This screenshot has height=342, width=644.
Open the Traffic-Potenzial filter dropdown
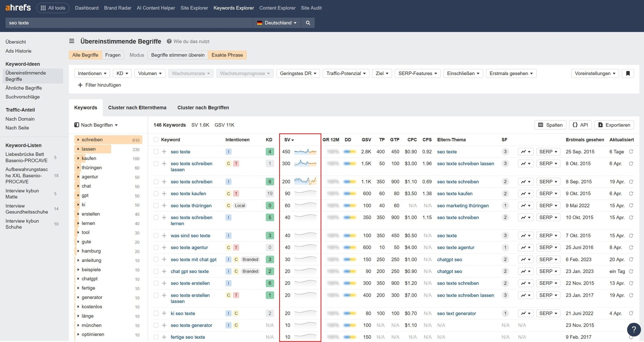click(x=346, y=73)
